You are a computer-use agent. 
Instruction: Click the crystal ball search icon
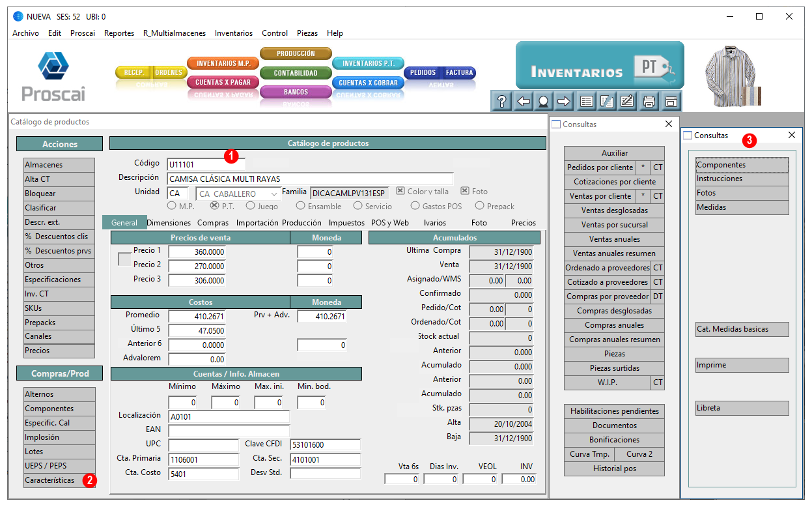[x=543, y=101]
